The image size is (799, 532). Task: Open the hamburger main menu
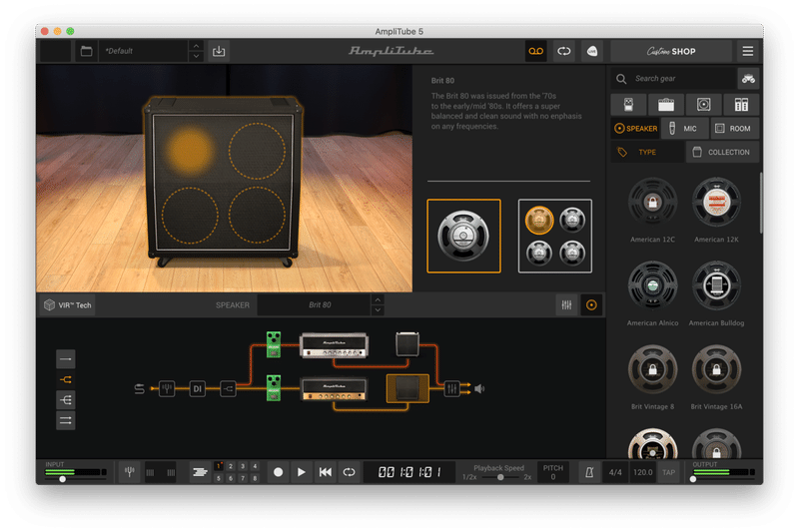(x=747, y=52)
